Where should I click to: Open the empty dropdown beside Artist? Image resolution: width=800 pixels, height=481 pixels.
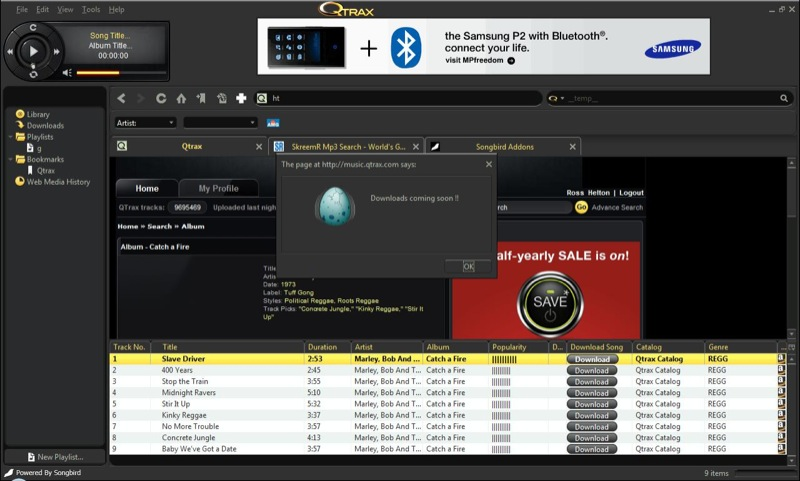pos(220,123)
